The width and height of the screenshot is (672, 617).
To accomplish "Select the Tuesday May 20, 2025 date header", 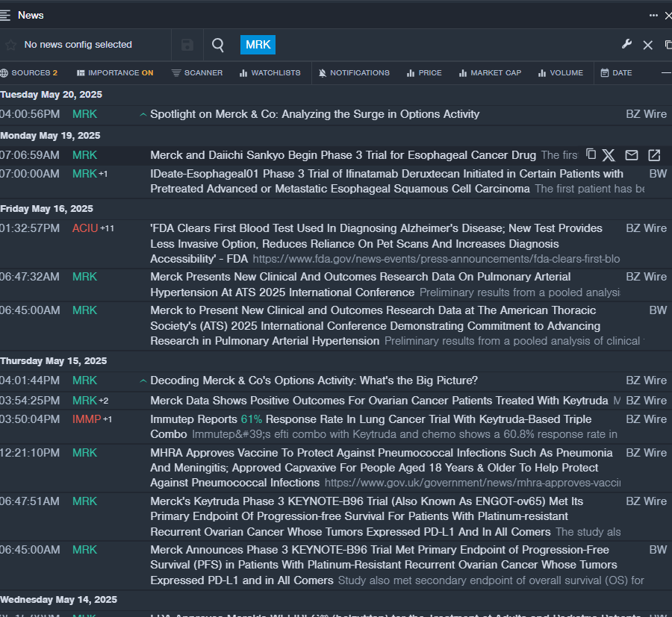I will pyautogui.click(x=51, y=95).
